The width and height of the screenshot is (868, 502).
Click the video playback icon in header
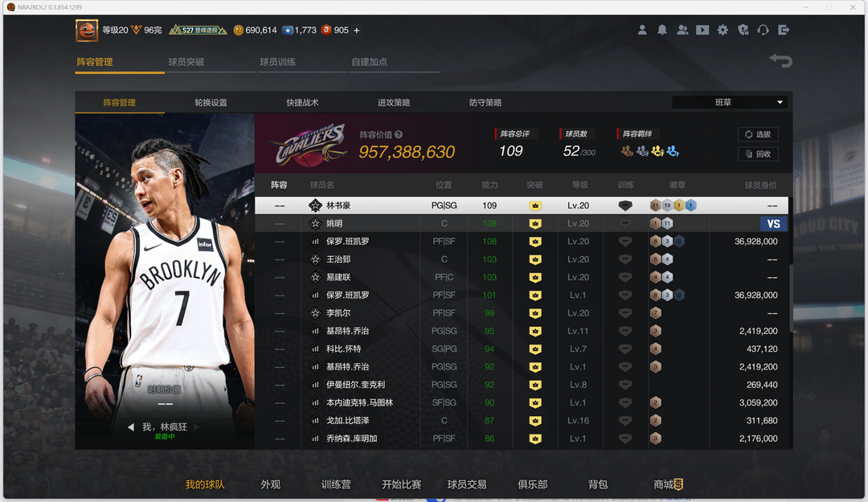(x=702, y=30)
